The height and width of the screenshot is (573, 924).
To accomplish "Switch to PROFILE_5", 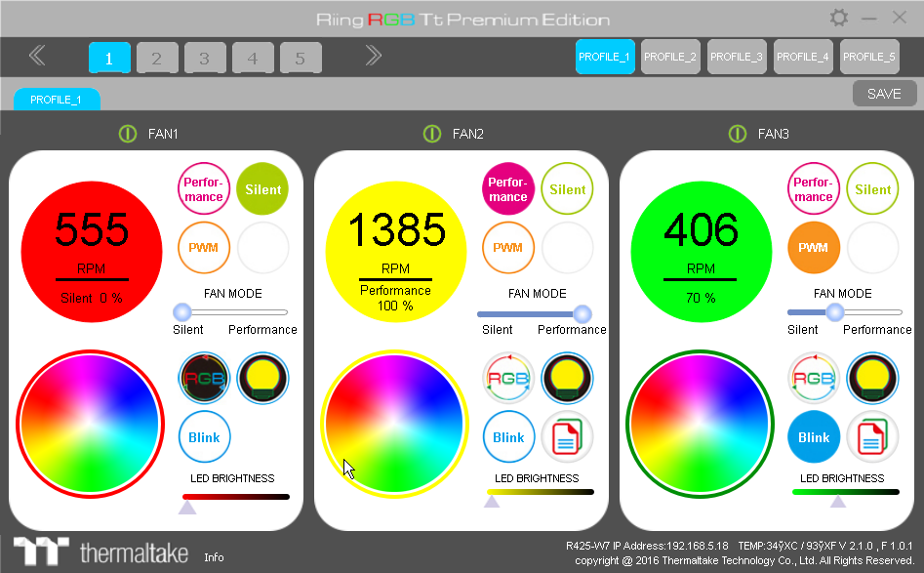I will coord(869,57).
